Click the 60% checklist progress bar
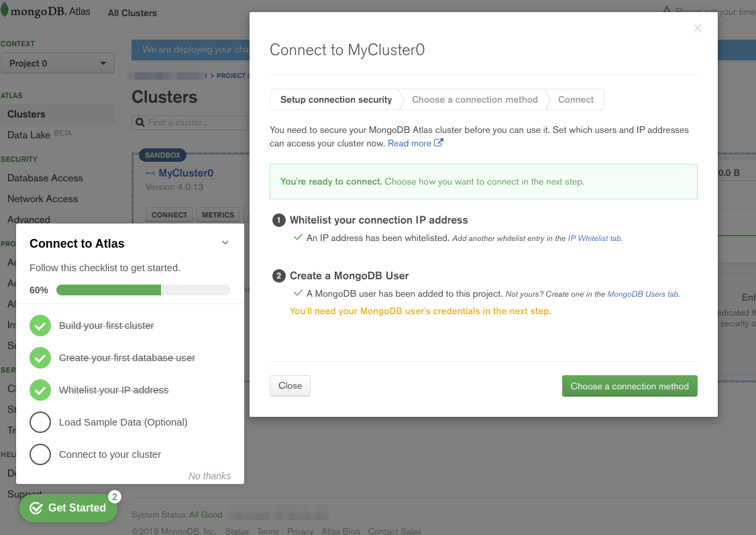Image resolution: width=756 pixels, height=535 pixels. pyautogui.click(x=143, y=290)
